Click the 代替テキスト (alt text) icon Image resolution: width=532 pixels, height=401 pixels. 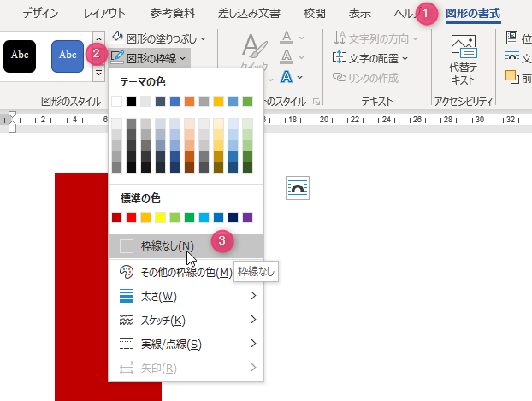463,49
